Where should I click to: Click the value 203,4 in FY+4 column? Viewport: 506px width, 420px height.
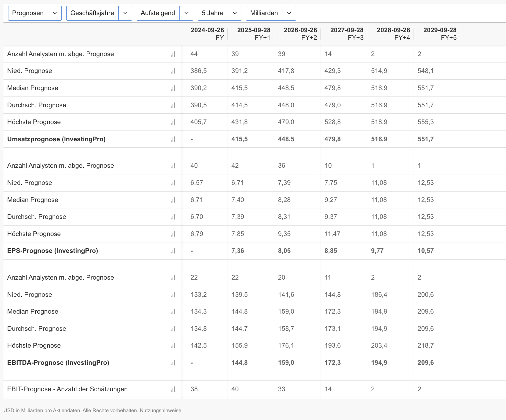pos(379,346)
